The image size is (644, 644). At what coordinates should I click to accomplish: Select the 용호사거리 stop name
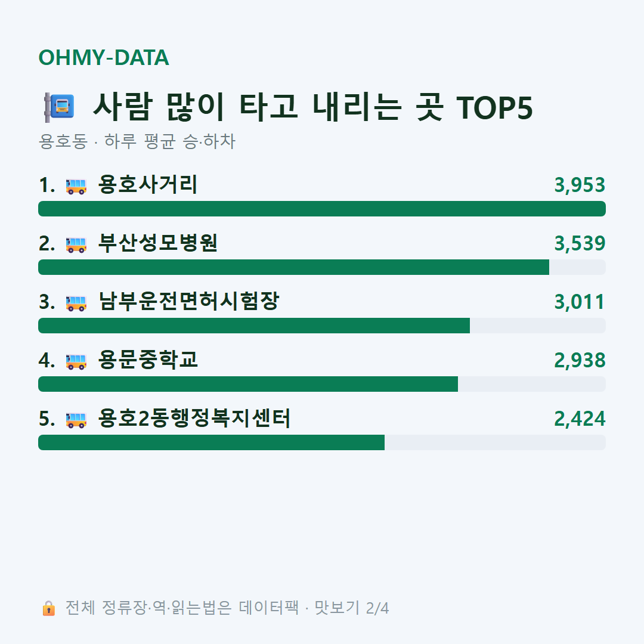coord(148,184)
